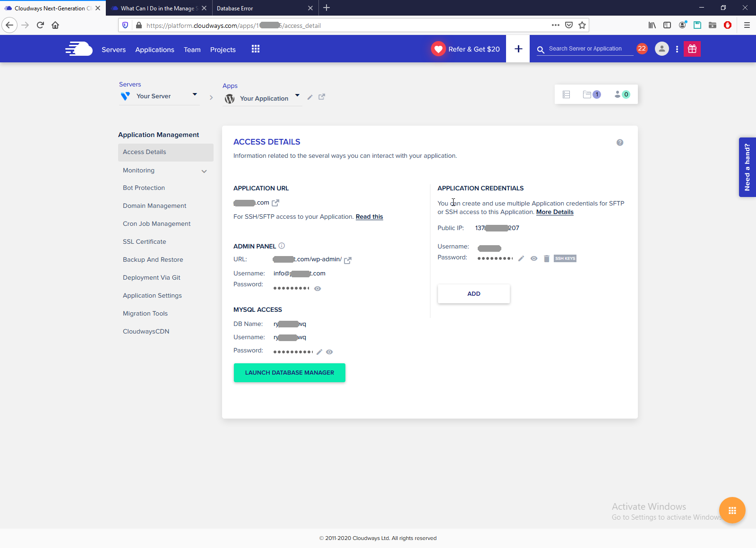Click the SSH KEYS badge
This screenshot has width=756, height=548.
click(x=565, y=258)
